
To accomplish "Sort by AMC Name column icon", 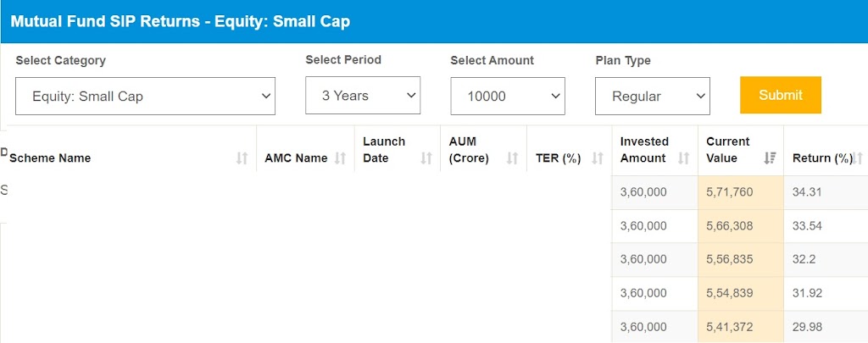I will coord(340,158).
